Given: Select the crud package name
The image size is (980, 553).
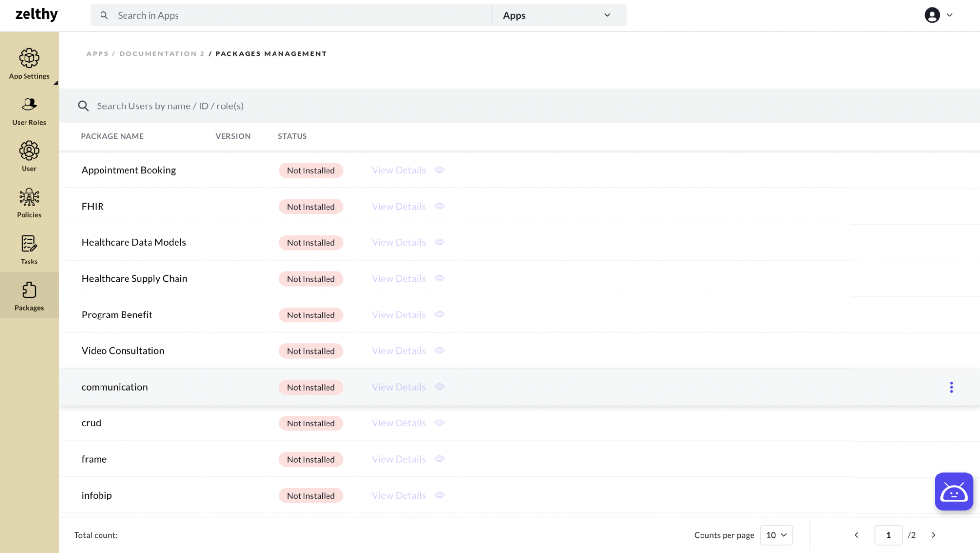Looking at the screenshot, I should pos(91,422).
